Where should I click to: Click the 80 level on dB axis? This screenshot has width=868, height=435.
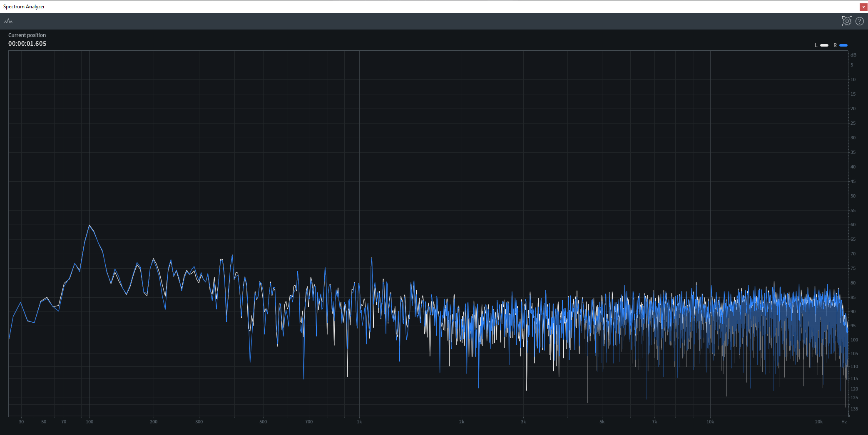coord(853,283)
